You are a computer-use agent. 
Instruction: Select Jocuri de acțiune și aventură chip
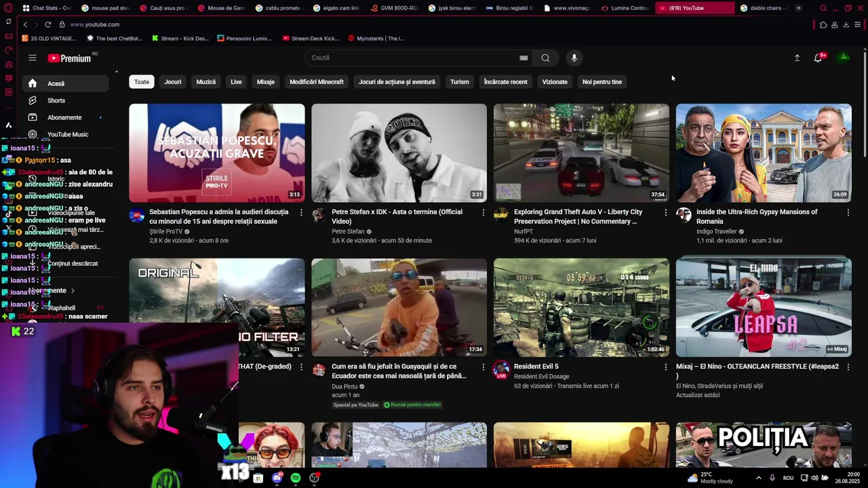(397, 81)
